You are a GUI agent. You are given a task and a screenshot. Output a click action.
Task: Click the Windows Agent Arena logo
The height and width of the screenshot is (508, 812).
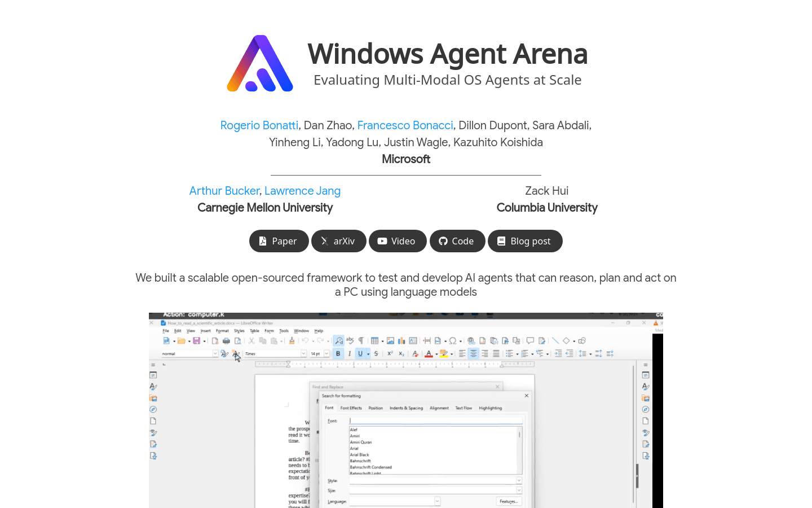coord(260,63)
